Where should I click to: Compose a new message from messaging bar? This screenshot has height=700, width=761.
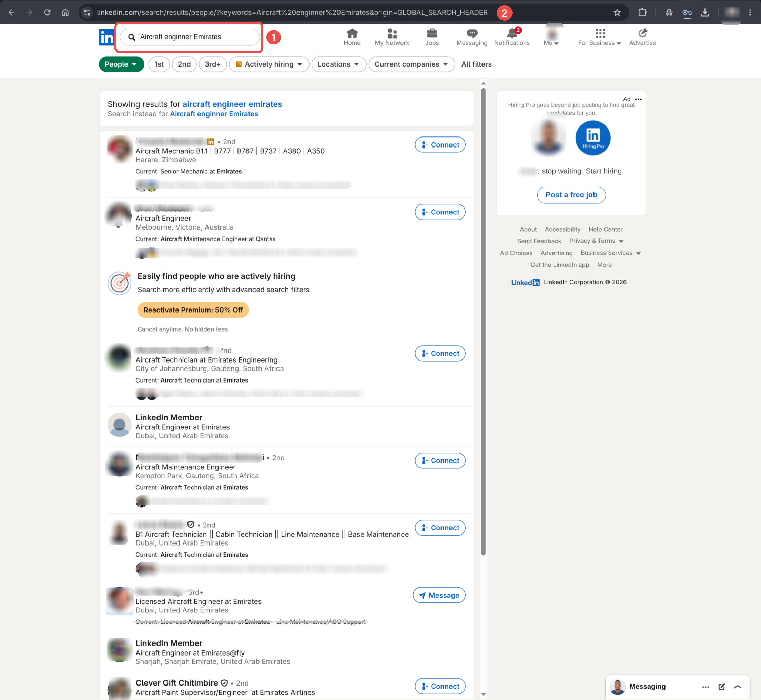pos(722,687)
